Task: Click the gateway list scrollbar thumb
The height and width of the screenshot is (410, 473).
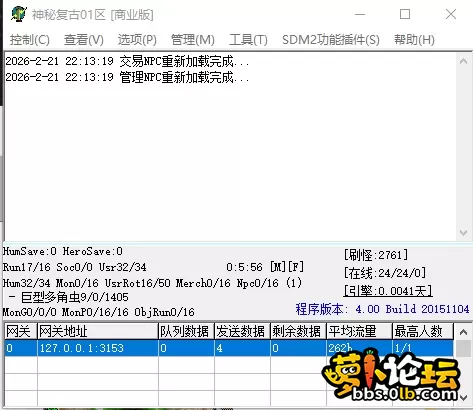Action: pyautogui.click(x=463, y=348)
